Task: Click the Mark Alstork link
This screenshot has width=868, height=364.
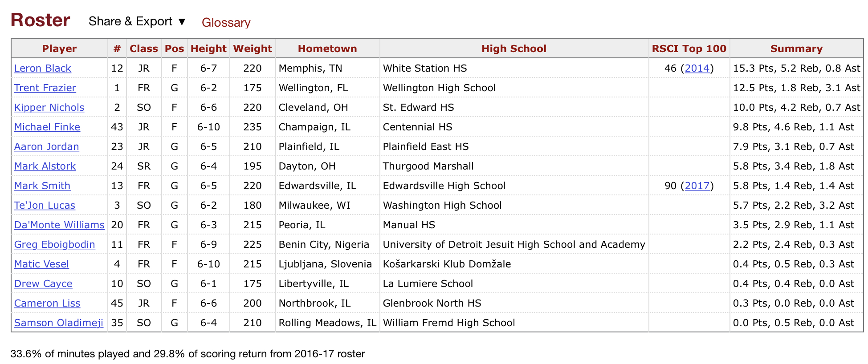Action: [45, 166]
